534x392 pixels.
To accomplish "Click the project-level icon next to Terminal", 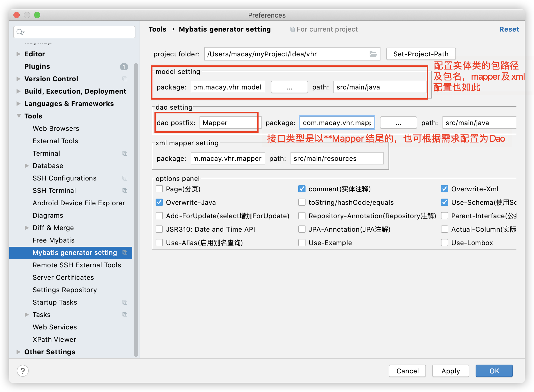I will click(125, 153).
